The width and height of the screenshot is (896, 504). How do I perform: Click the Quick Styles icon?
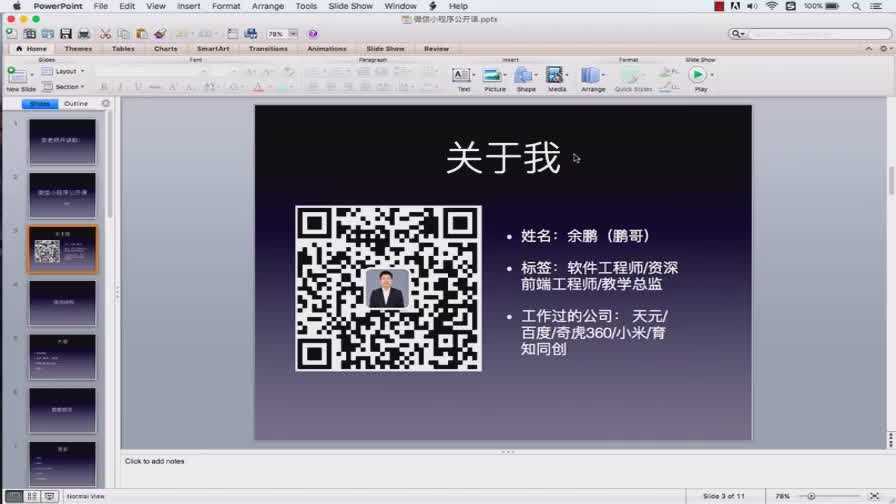click(631, 75)
